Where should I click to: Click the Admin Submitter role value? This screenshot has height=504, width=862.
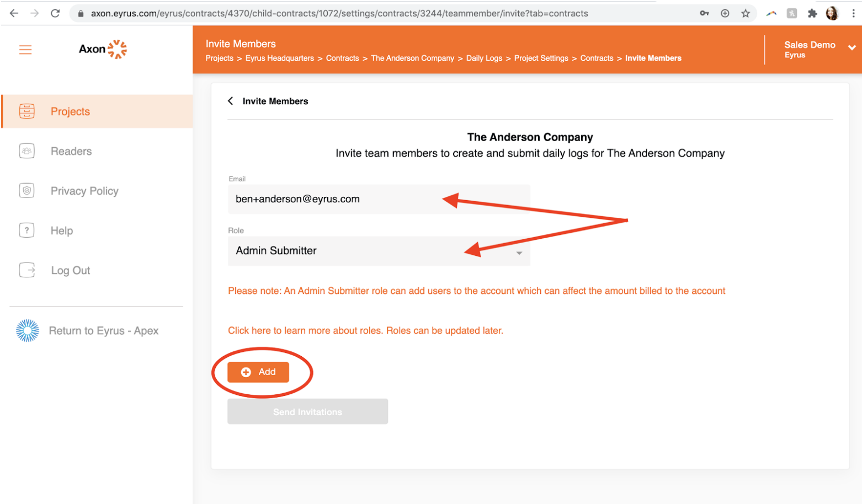(276, 251)
